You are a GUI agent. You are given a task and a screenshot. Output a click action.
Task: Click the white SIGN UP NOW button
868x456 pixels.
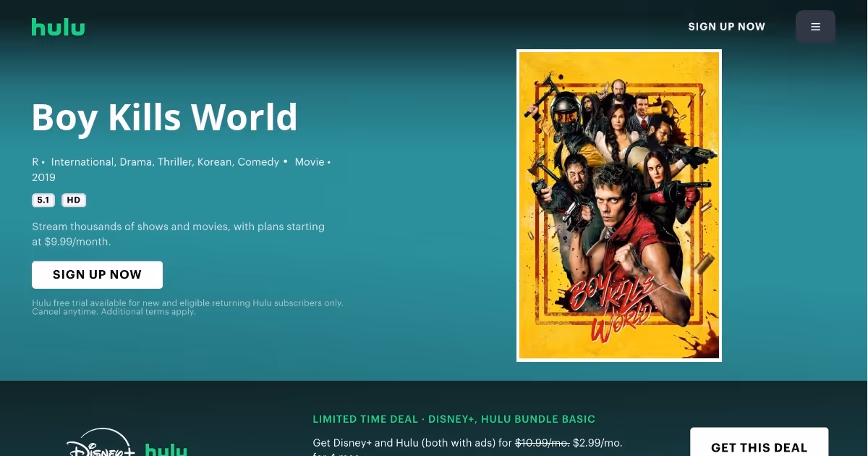(x=97, y=275)
